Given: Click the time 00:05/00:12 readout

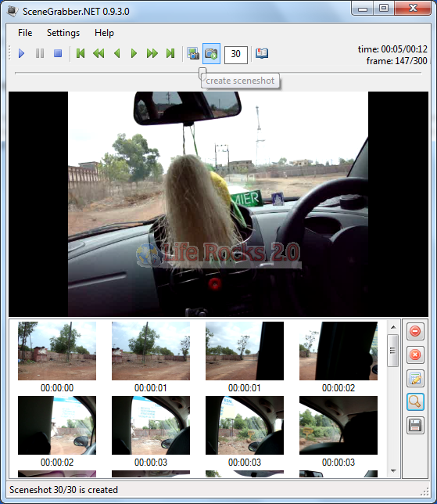Looking at the screenshot, I should click(x=392, y=49).
